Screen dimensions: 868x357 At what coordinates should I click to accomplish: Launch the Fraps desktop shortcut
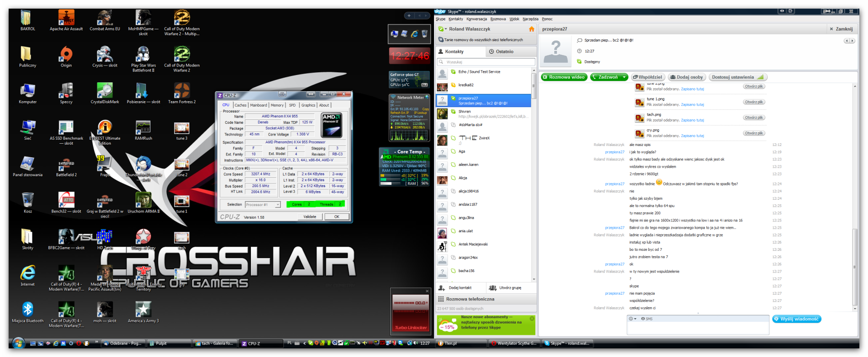pyautogui.click(x=104, y=164)
